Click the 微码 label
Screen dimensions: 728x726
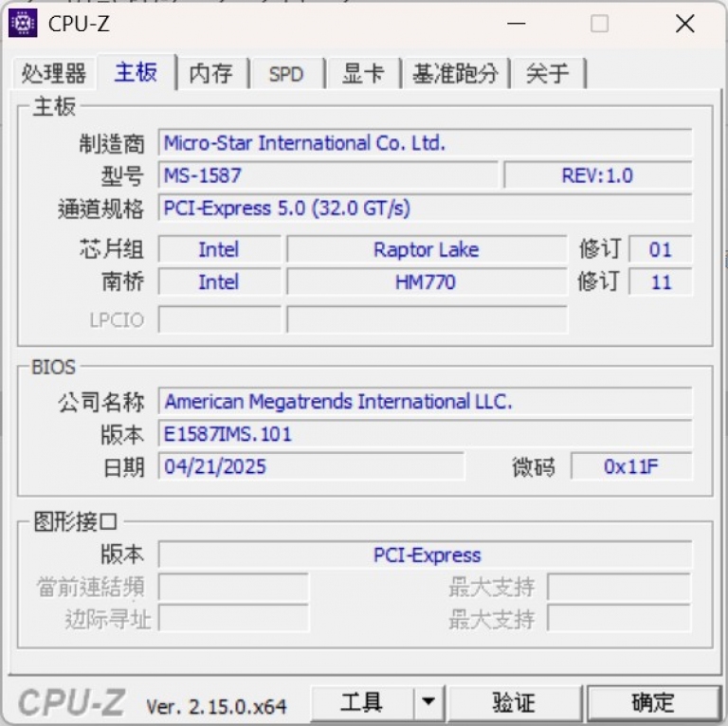coord(534,467)
